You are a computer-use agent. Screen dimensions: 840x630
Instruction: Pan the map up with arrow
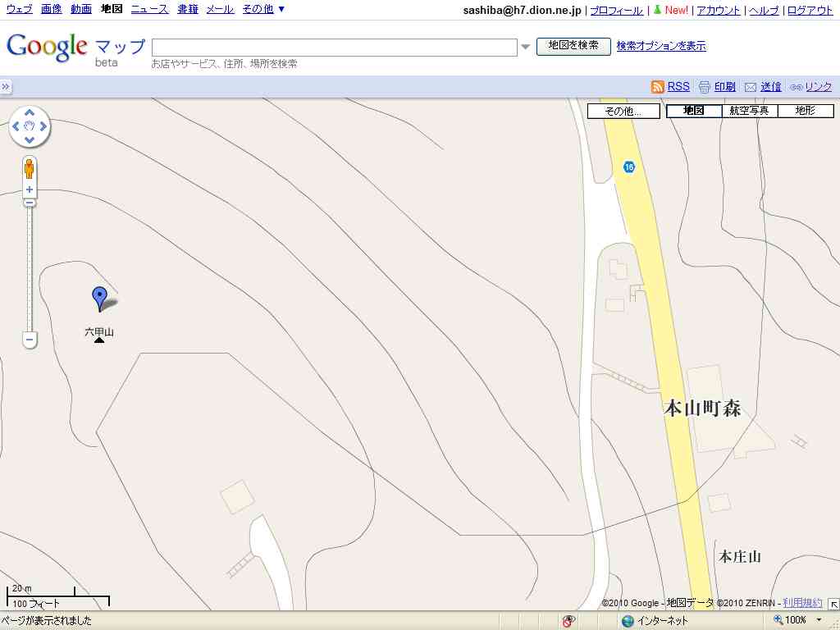tap(30, 112)
